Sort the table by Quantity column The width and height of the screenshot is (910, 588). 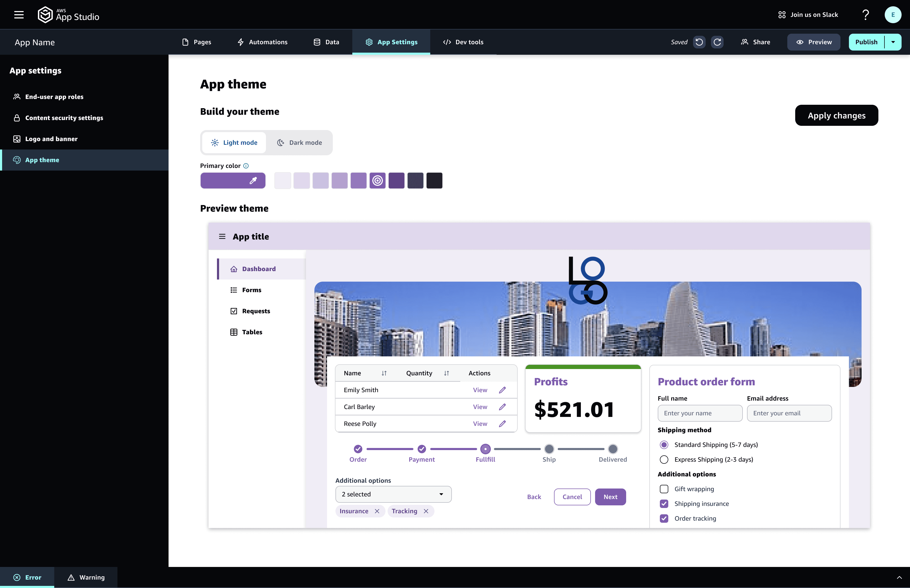446,373
